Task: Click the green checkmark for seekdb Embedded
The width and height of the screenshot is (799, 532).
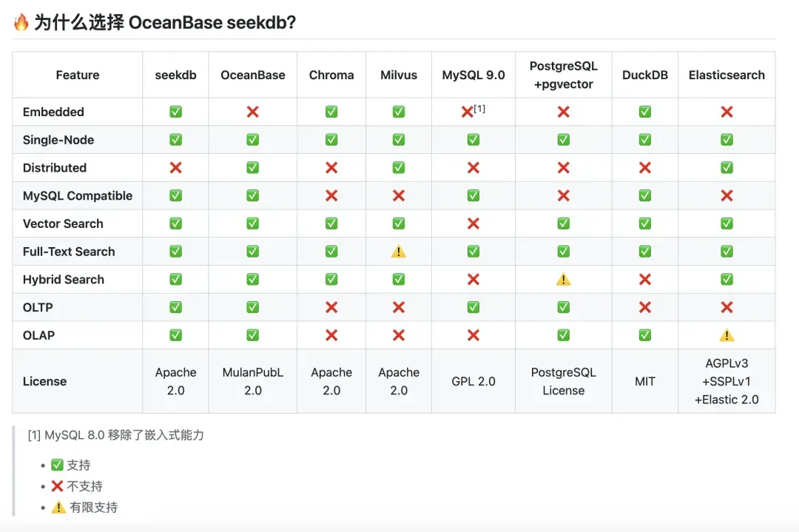Action: [x=176, y=112]
